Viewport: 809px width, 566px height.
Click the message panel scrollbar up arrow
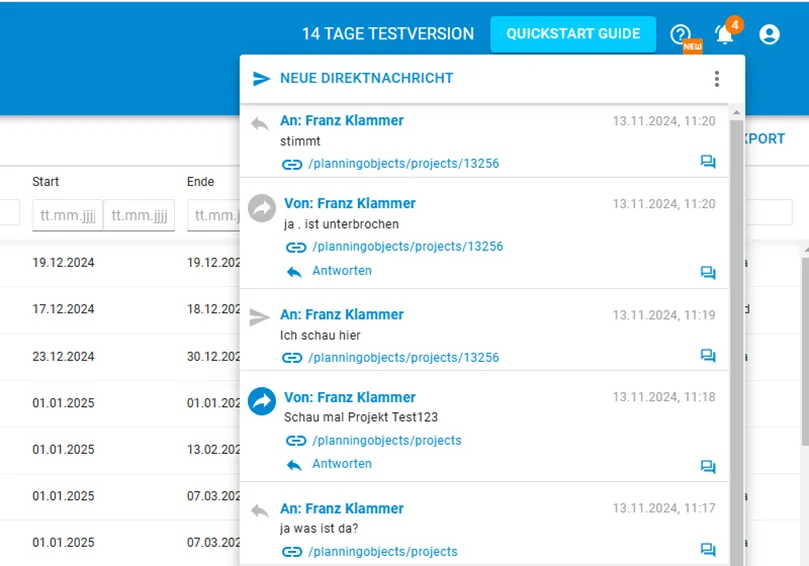click(736, 112)
